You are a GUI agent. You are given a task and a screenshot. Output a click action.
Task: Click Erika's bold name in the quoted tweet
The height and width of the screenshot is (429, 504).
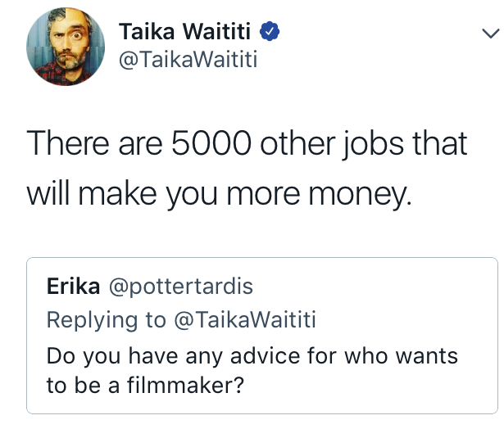(x=73, y=286)
